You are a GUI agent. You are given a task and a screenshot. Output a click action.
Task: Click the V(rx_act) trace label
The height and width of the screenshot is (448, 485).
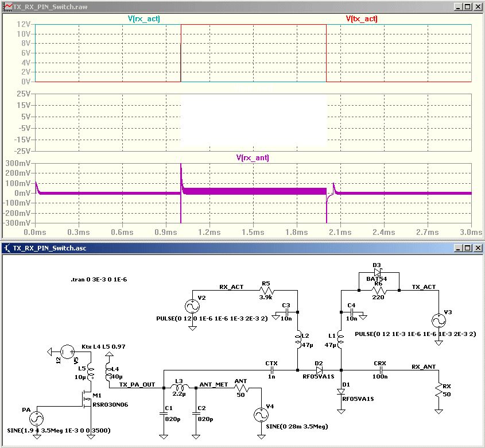[x=143, y=19]
